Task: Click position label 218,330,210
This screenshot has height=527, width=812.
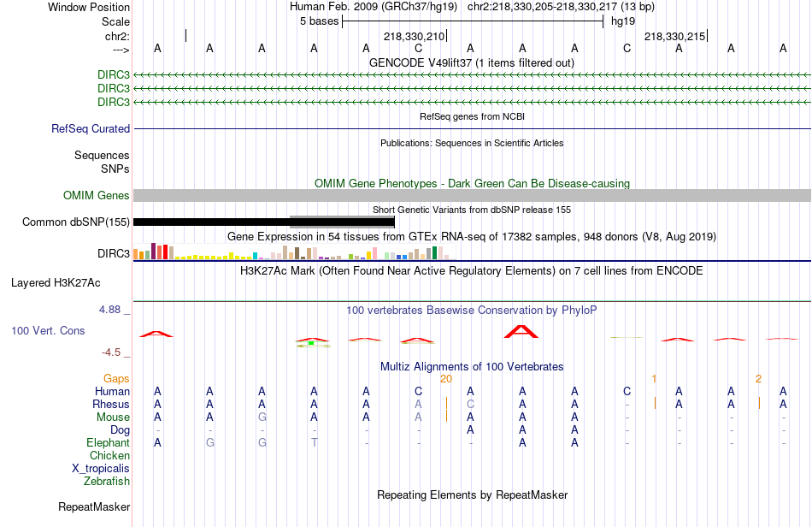Action: click(414, 36)
